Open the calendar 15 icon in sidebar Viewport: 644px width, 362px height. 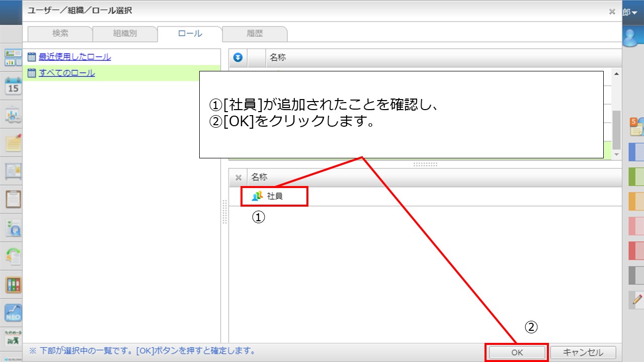pyautogui.click(x=13, y=86)
